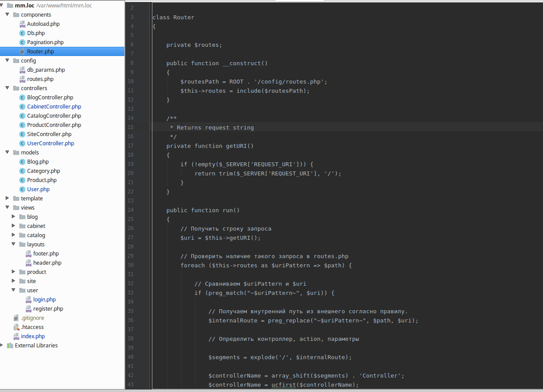Click the "private function getURI()" line
Image resolution: width=543 pixels, height=392 pixels.
[x=210, y=146]
